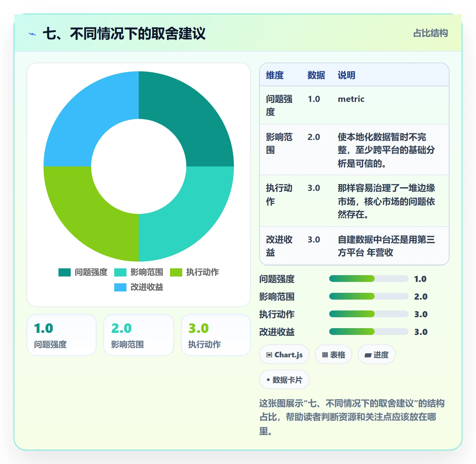Click the 影响范围 label beside its progress bar
The image size is (476, 464).
coord(277,297)
